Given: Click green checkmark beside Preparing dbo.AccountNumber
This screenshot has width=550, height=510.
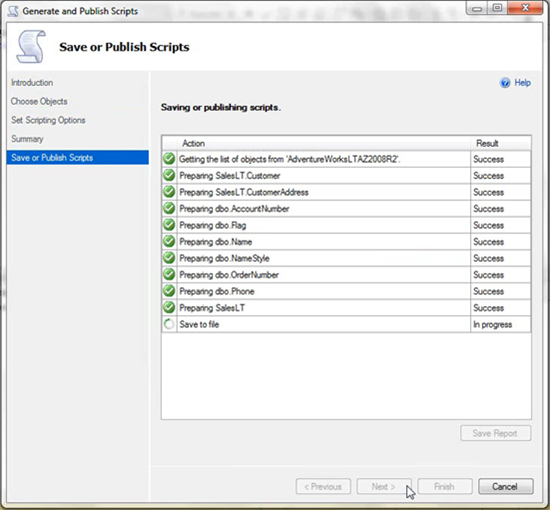Looking at the screenshot, I should pos(169,208).
